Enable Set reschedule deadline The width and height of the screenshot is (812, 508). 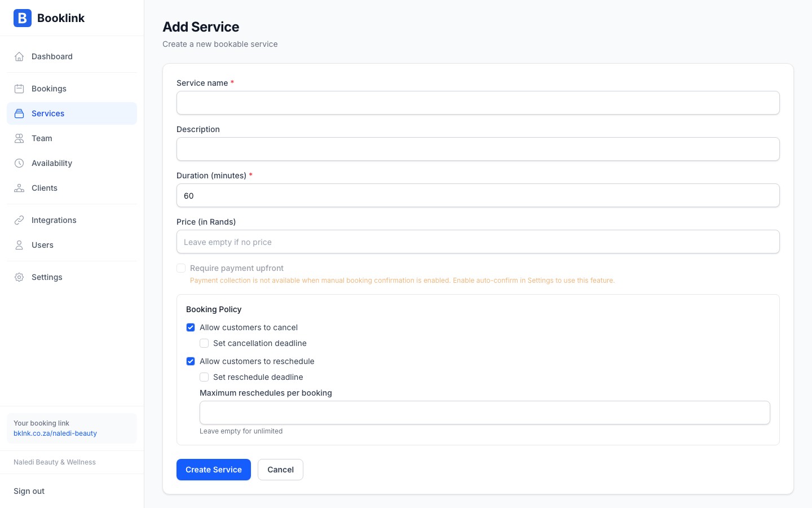(x=204, y=377)
